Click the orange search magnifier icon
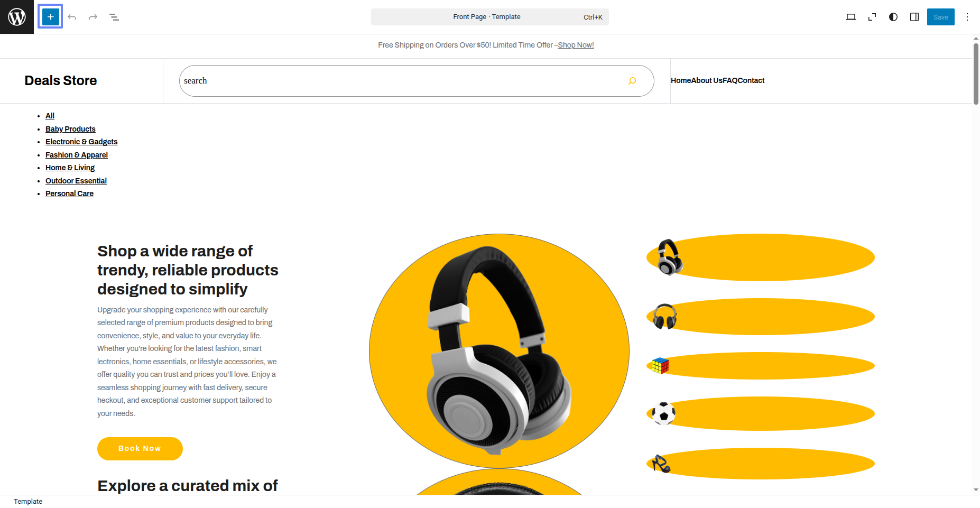The image size is (980, 508). [x=632, y=81]
